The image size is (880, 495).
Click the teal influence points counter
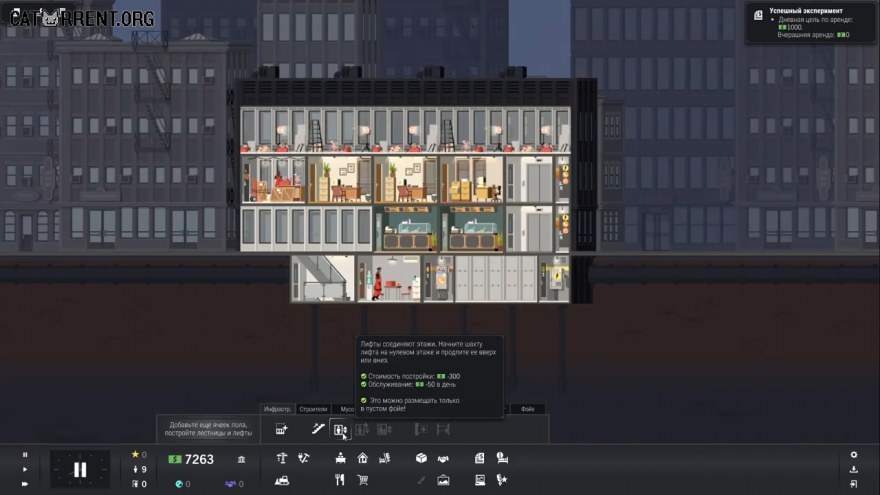click(x=182, y=484)
